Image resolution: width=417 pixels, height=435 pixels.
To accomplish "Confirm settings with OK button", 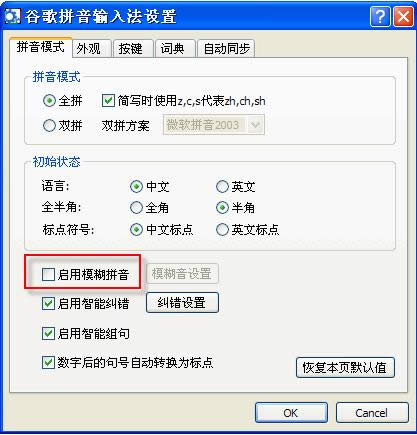I will point(291,413).
